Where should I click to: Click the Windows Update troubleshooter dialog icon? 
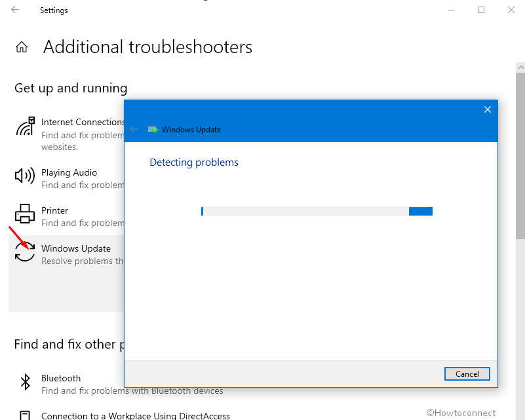pos(153,130)
